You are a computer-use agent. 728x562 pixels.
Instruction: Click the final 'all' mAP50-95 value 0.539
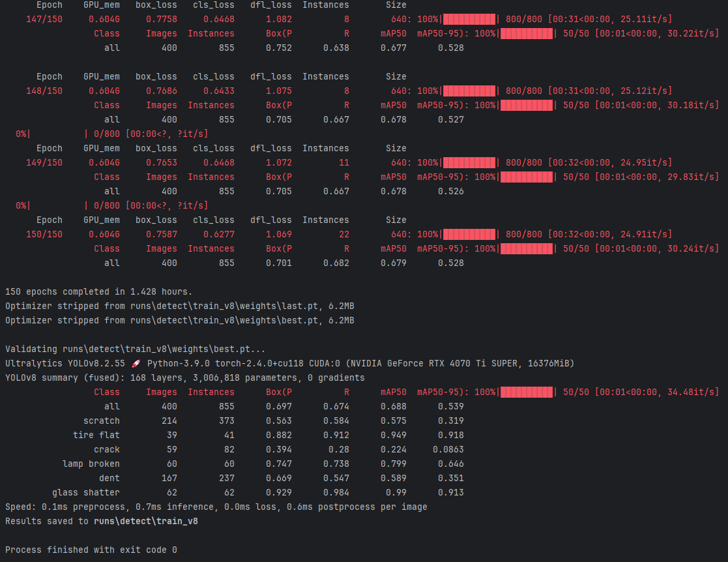click(451, 406)
